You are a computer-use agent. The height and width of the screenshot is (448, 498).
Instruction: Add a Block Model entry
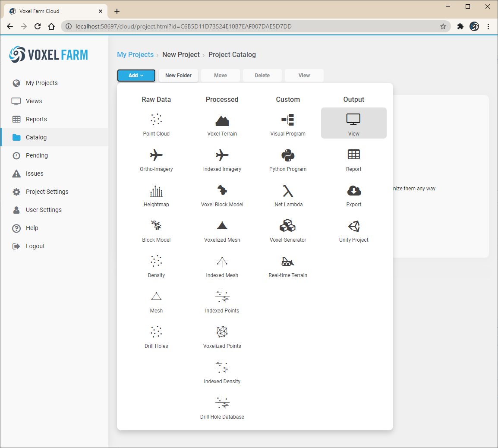[x=156, y=231]
